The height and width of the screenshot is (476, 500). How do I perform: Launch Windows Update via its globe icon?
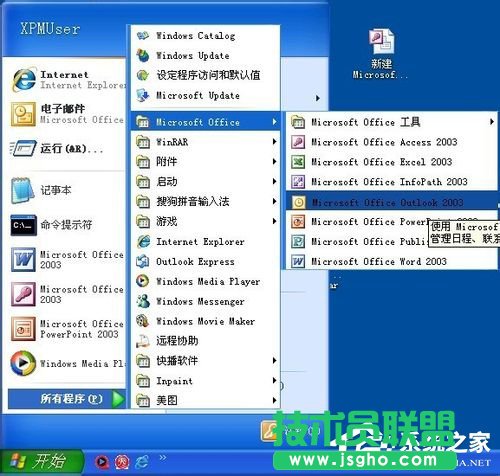(143, 56)
